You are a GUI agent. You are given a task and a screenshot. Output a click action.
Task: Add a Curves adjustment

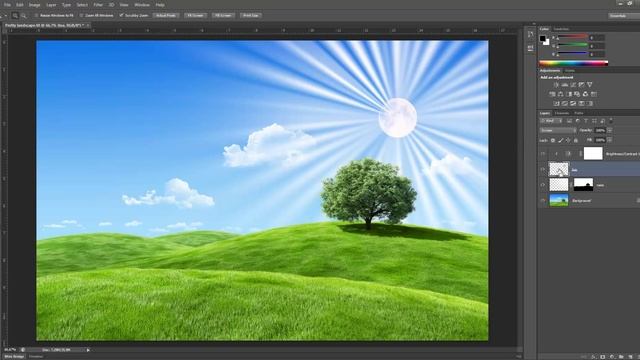point(573,84)
